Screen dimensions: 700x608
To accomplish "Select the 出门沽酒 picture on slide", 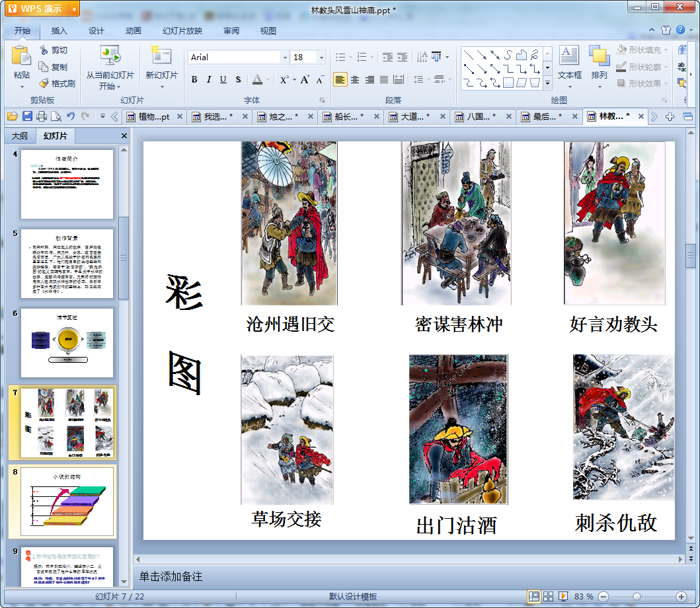I will pos(458,430).
